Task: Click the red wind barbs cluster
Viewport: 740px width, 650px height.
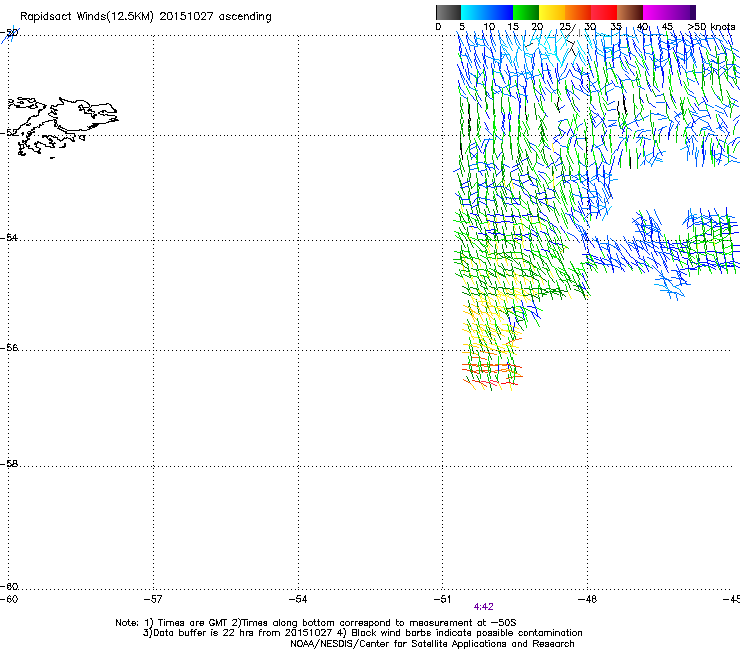Action: pyautogui.click(x=492, y=373)
